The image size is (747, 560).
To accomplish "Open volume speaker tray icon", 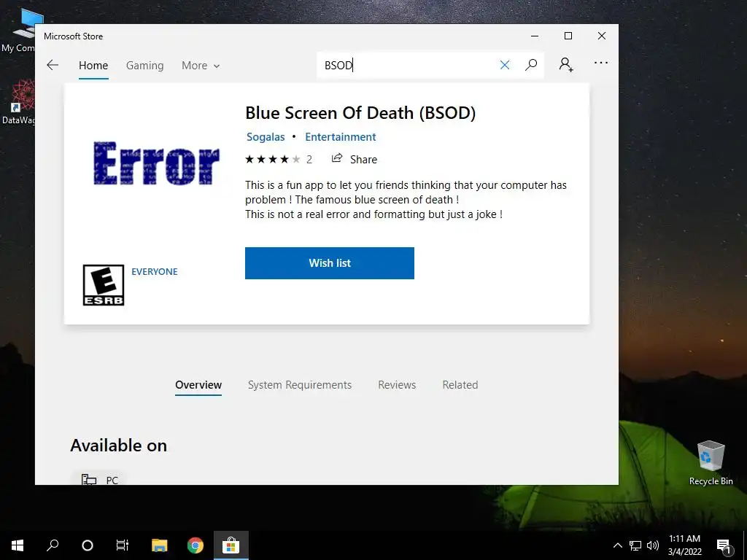I will point(653,545).
